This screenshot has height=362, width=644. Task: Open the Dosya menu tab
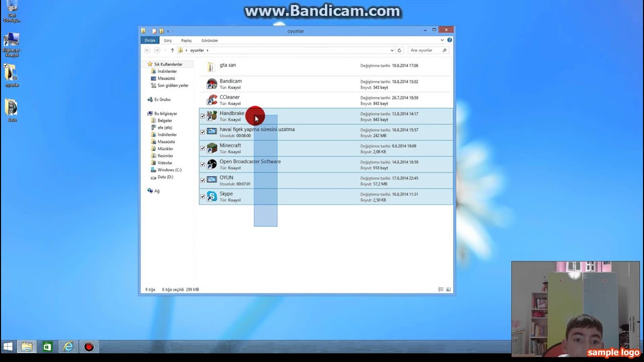[x=150, y=40]
